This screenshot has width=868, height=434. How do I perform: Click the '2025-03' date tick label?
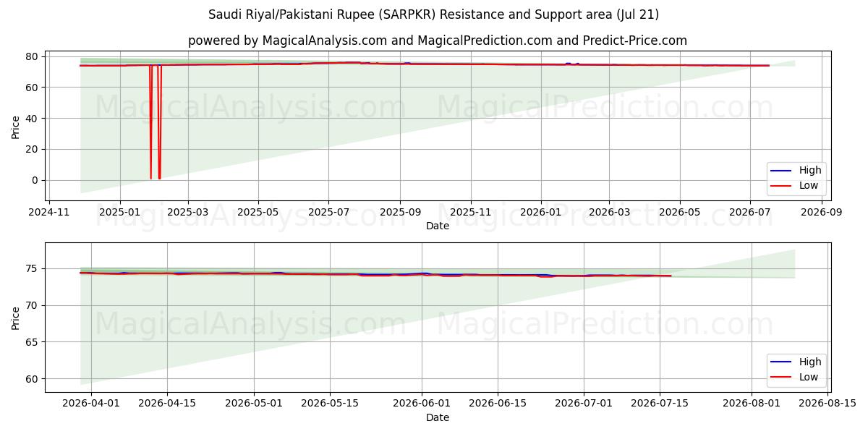[187, 212]
